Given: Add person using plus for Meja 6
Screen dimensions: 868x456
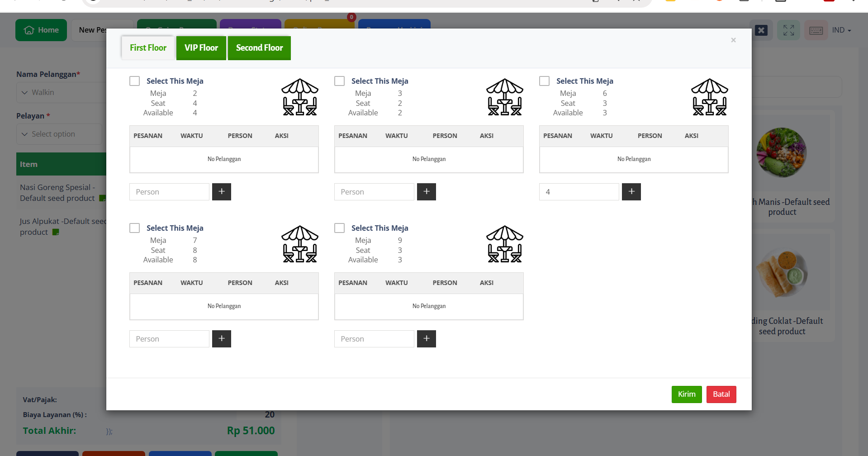Looking at the screenshot, I should pos(631,192).
